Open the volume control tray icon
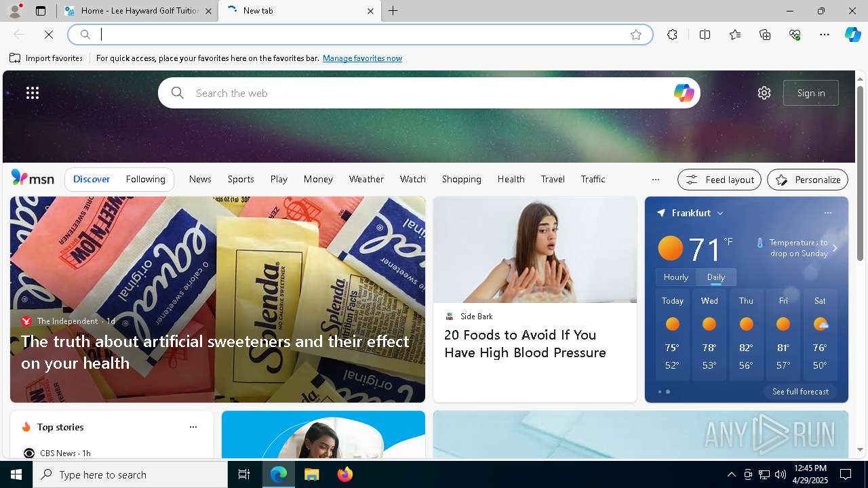Screen dimensions: 868x488 pyautogui.click(x=780, y=474)
